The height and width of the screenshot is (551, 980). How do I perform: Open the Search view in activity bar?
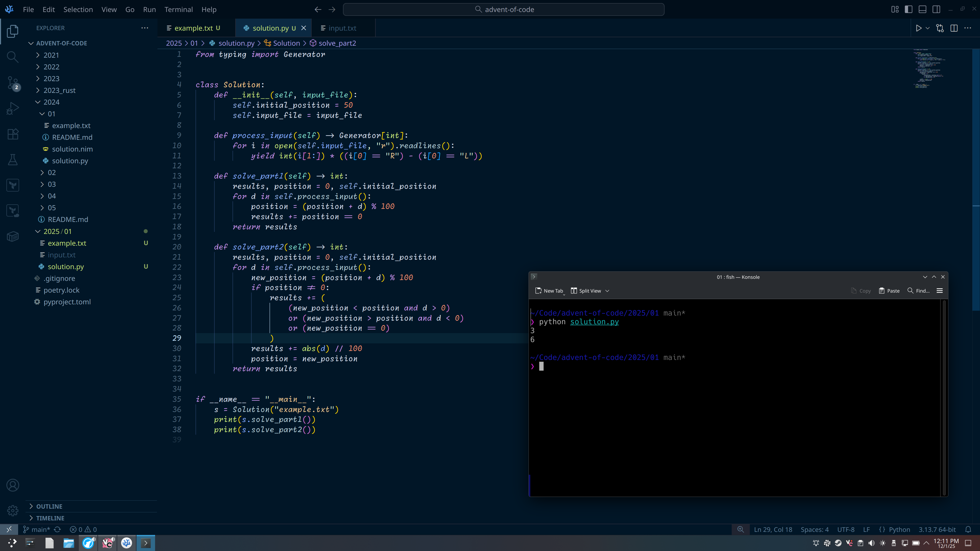13,57
